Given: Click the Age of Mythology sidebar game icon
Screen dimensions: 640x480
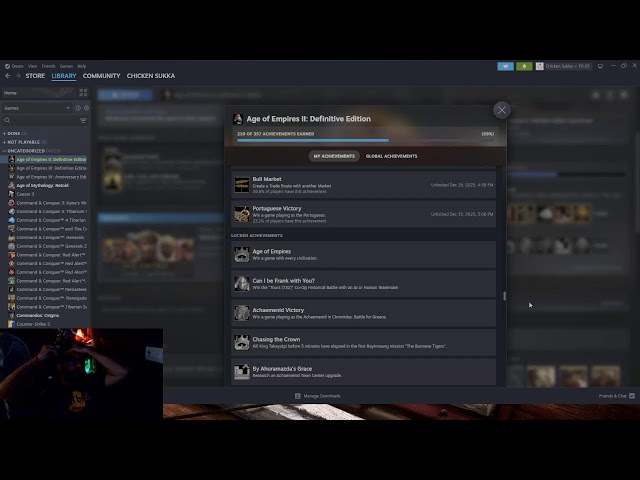Looking at the screenshot, I should pyautogui.click(x=11, y=185).
